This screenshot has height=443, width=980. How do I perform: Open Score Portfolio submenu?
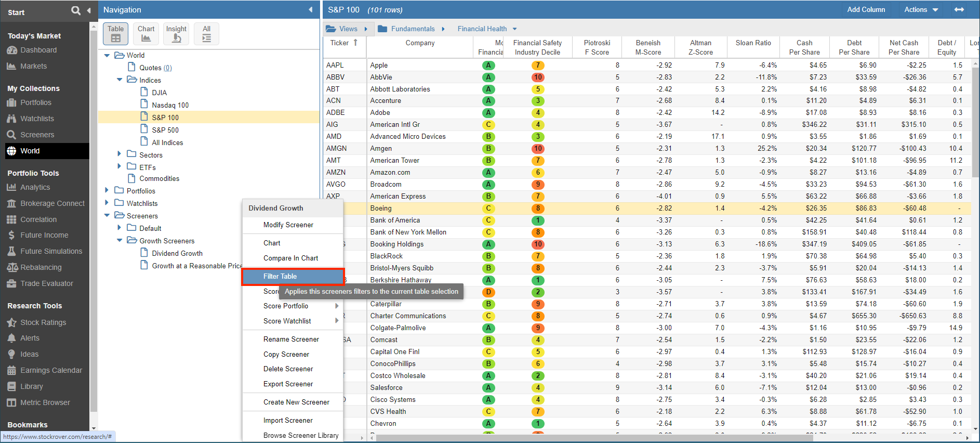(293, 306)
